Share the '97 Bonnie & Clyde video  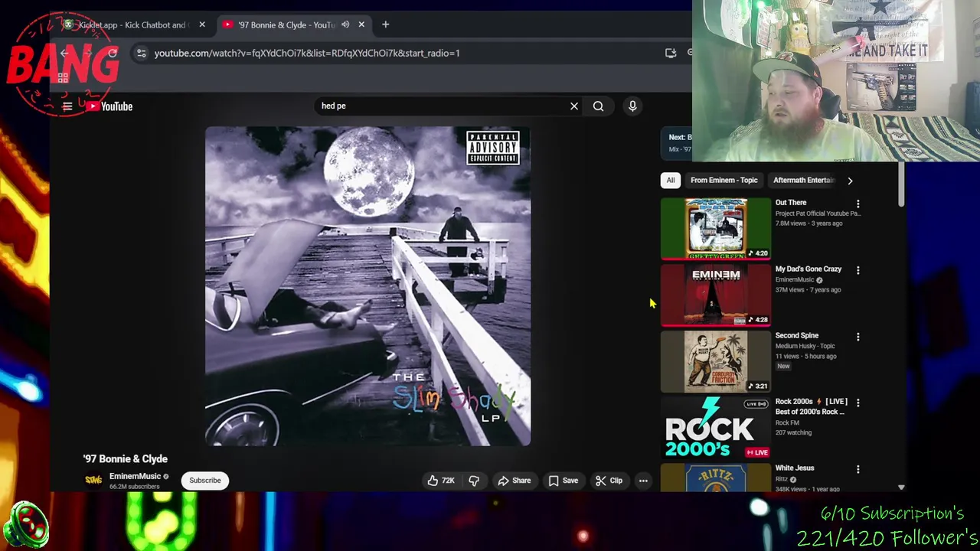pyautogui.click(x=514, y=481)
